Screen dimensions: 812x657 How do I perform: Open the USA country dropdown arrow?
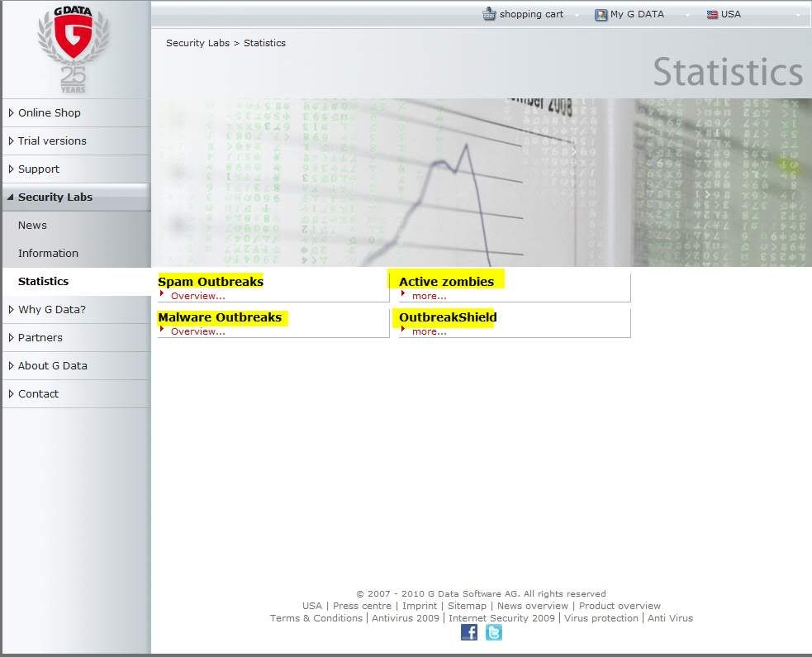(x=798, y=15)
